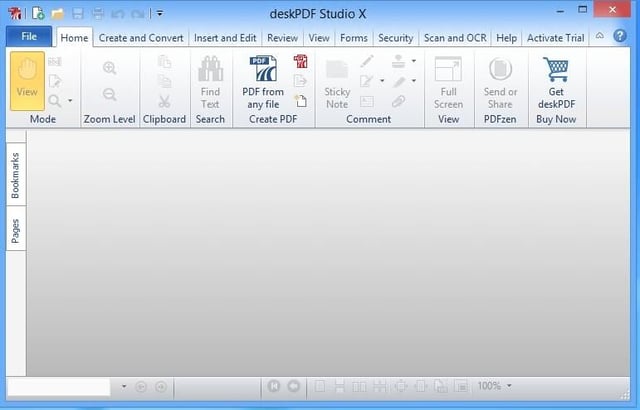Click the new document icon in quick access toolbar
Screen dimensions: 640x410
pos(38,13)
